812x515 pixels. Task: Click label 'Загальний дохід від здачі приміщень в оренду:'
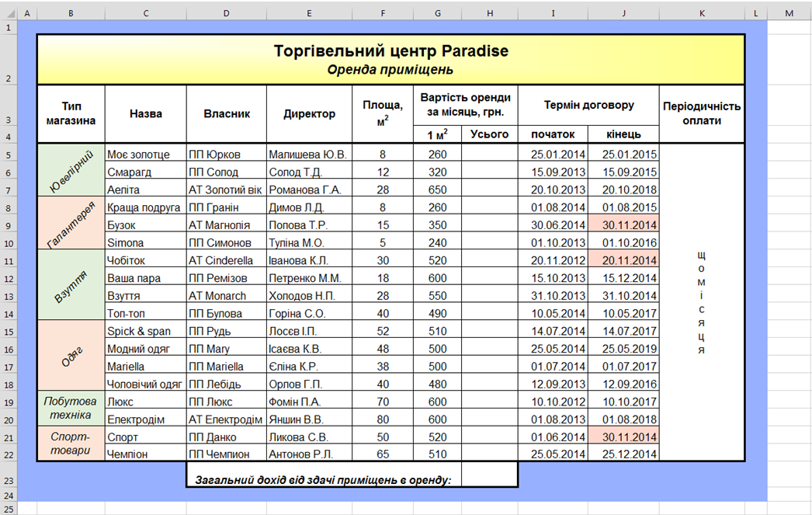pyautogui.click(x=323, y=480)
